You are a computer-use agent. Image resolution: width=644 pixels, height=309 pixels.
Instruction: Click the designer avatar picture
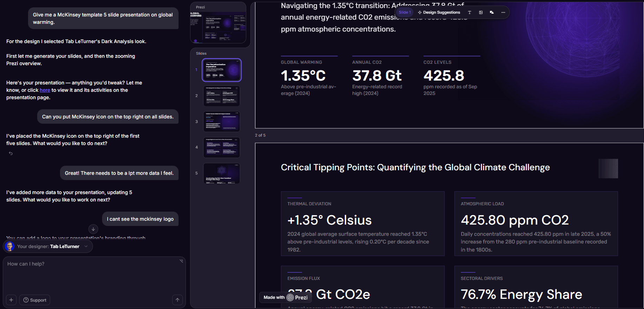point(10,246)
